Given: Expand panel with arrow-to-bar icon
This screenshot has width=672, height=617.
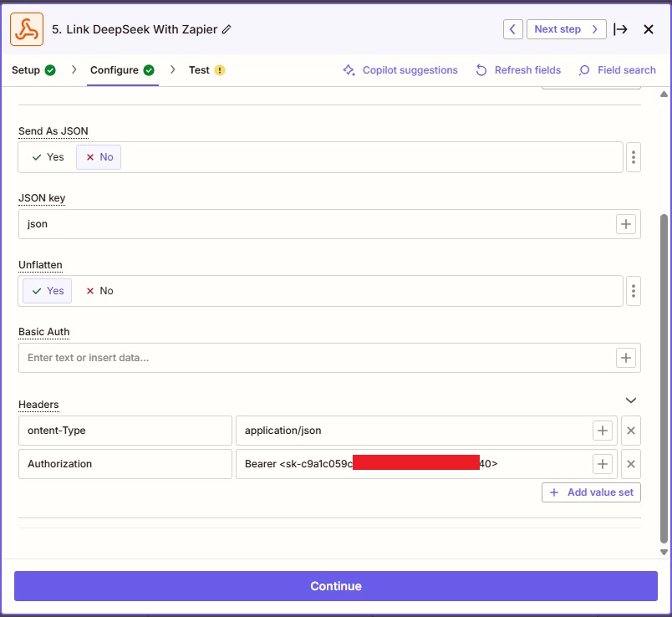Looking at the screenshot, I should click(620, 29).
